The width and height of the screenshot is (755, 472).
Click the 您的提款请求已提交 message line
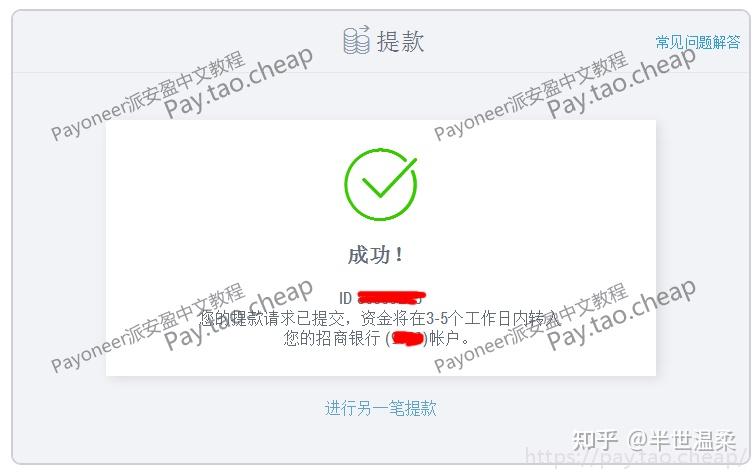(x=380, y=318)
